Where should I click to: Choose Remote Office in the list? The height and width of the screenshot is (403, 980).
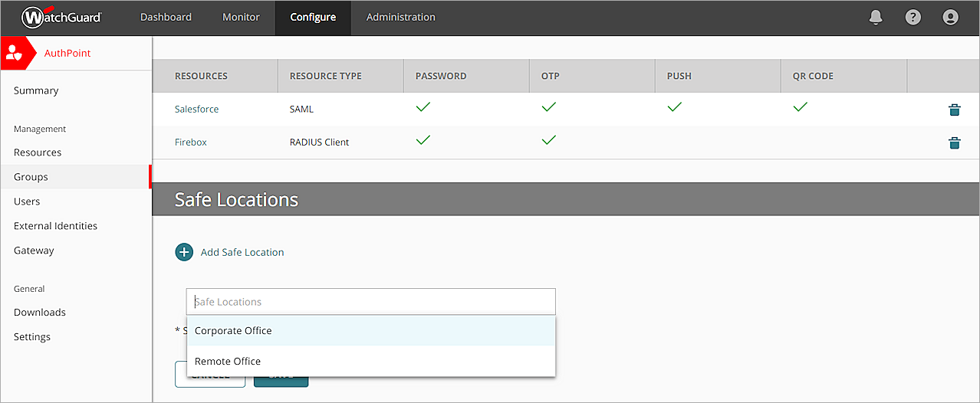click(228, 362)
